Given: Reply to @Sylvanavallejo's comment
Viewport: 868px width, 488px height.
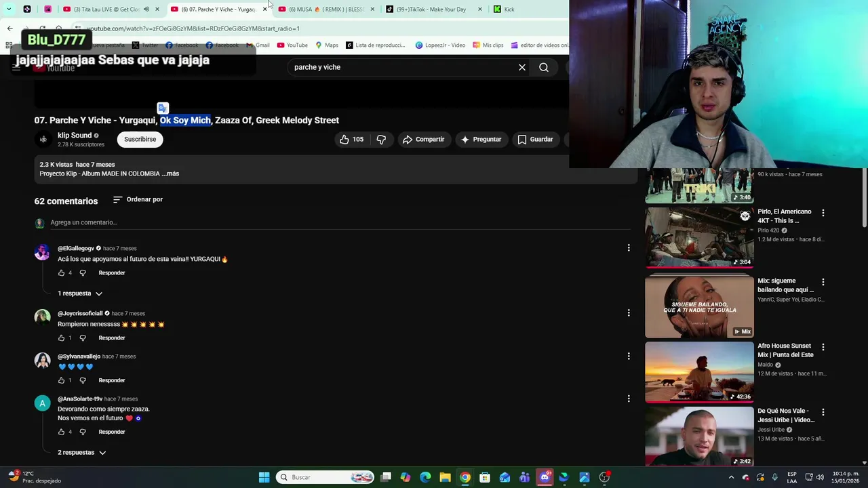Looking at the screenshot, I should 112,380.
